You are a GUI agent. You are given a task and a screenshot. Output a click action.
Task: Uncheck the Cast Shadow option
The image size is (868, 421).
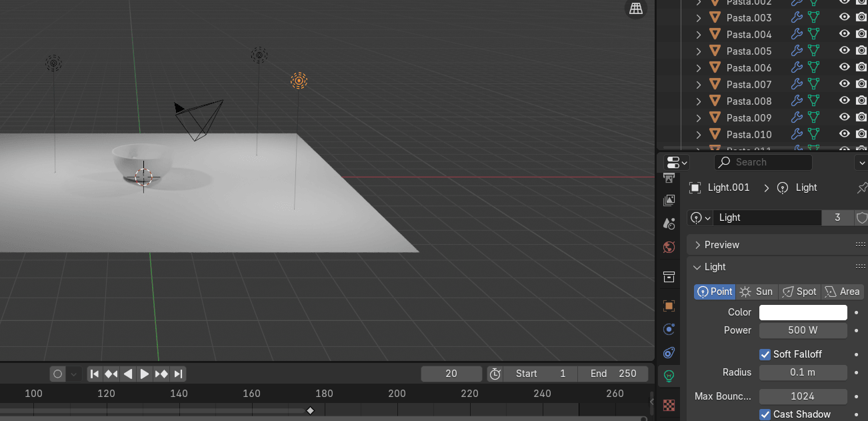click(765, 414)
